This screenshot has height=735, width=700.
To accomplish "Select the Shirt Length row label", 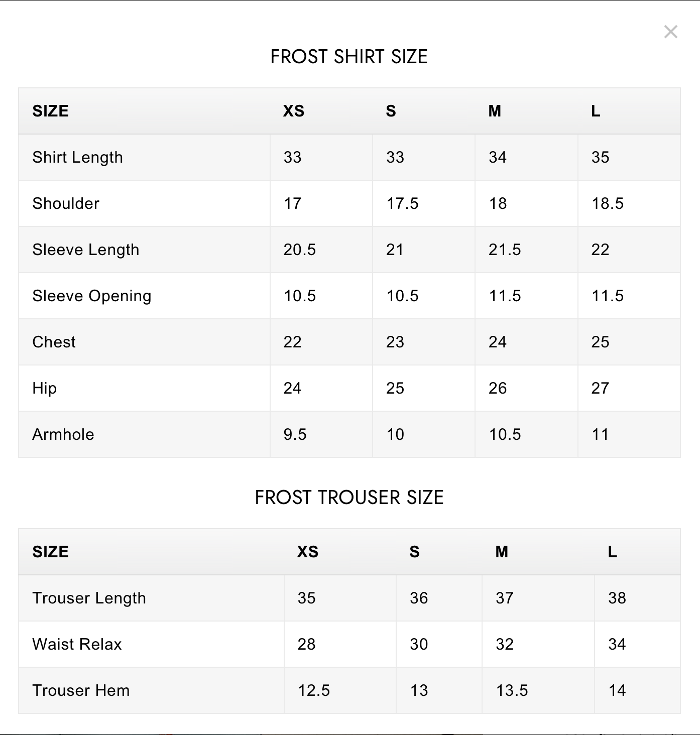I will (x=78, y=157).
